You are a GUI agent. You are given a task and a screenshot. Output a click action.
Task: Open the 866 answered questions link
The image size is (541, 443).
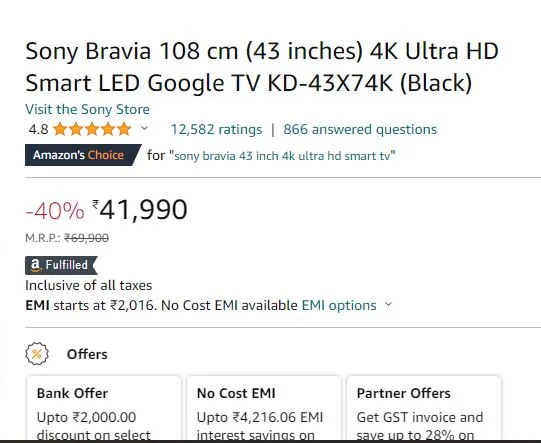point(360,129)
